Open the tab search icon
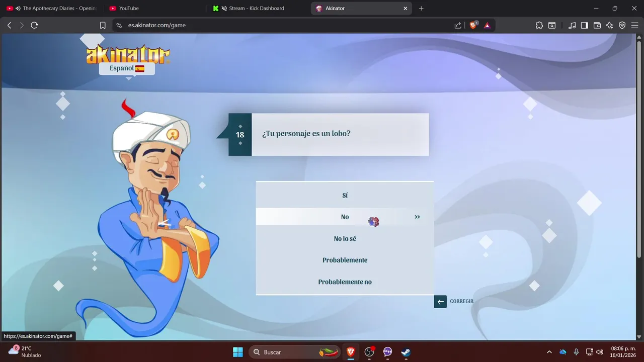The height and width of the screenshot is (362, 644). [552, 25]
